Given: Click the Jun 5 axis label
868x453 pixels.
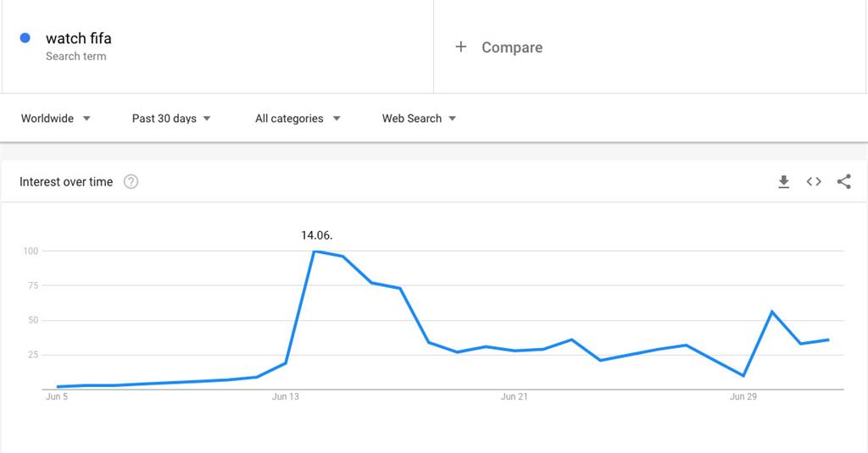Looking at the screenshot, I should coord(57,396).
